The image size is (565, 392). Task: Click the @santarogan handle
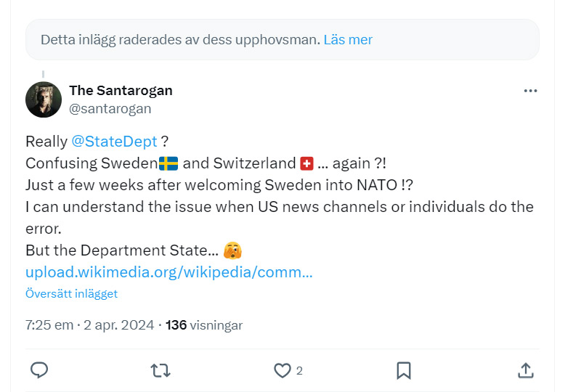pos(110,108)
